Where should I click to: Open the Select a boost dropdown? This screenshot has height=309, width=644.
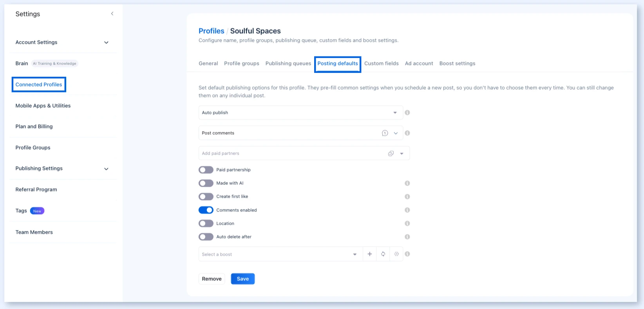(x=281, y=254)
